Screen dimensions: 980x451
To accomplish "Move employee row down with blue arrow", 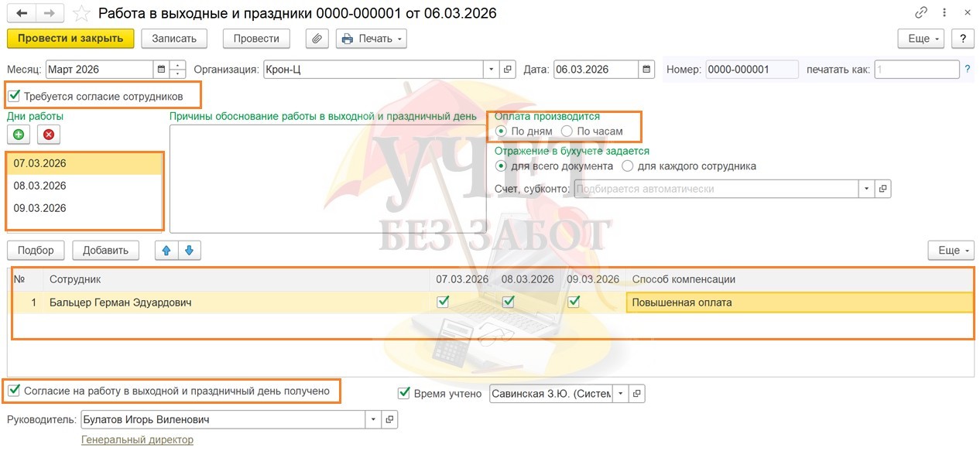I will (x=190, y=250).
